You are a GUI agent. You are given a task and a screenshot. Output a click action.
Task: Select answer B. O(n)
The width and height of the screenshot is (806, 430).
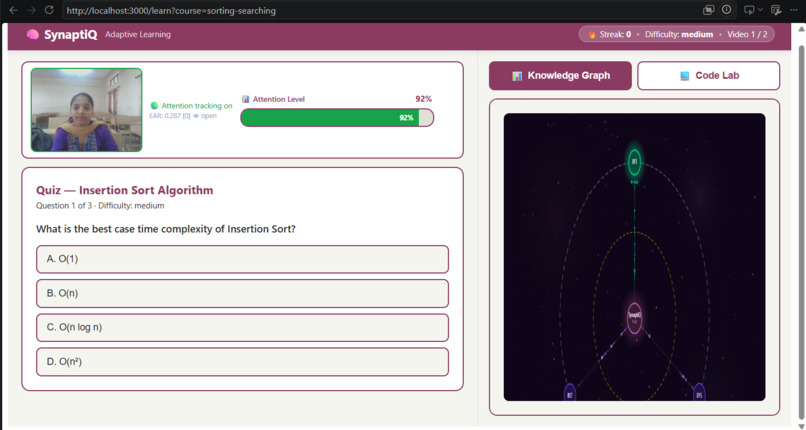242,293
